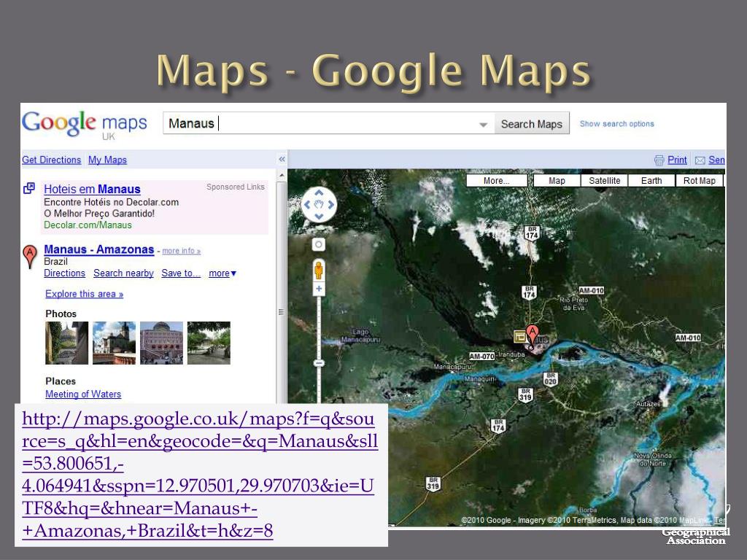The image size is (747, 560).
Task: Open Manaus - Amazonas result
Action: (x=99, y=249)
